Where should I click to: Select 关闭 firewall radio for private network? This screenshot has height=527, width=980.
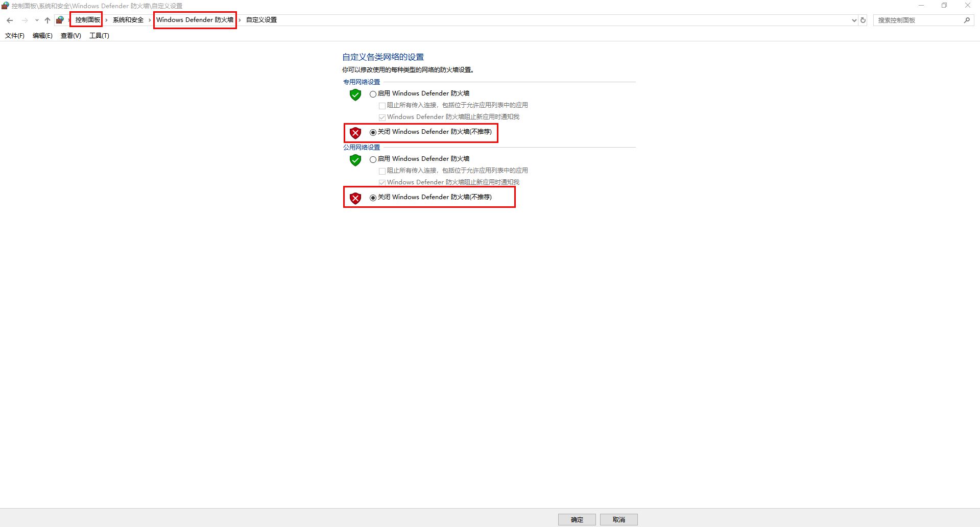pos(373,132)
